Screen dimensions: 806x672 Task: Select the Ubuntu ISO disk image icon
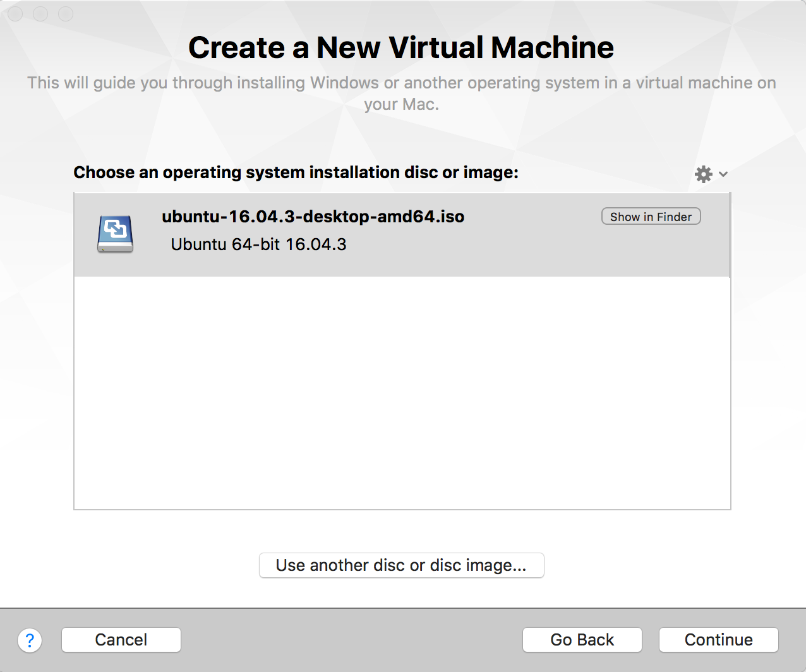coord(115,234)
